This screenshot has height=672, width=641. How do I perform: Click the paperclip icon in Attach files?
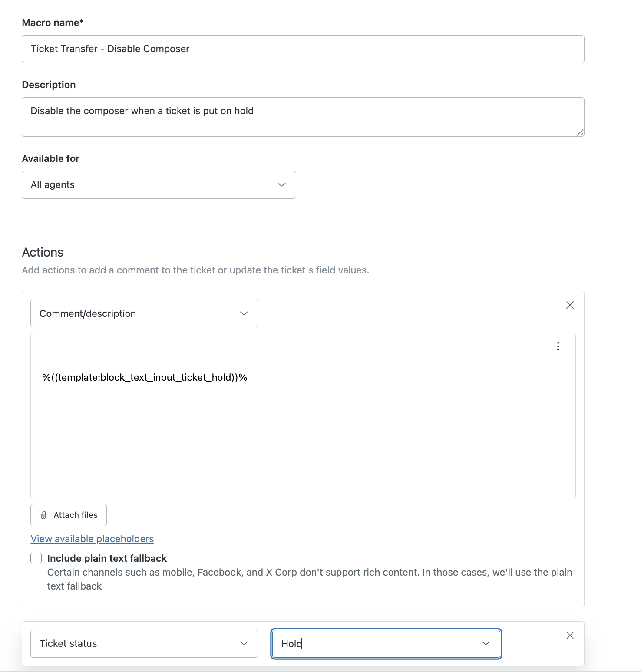pos(43,515)
